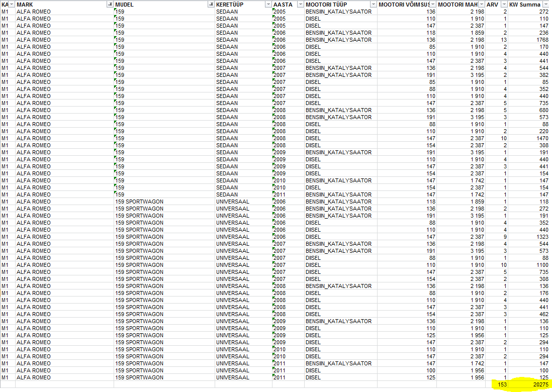Open the MARK column filter button
The image size is (552, 392).
click(110, 5)
